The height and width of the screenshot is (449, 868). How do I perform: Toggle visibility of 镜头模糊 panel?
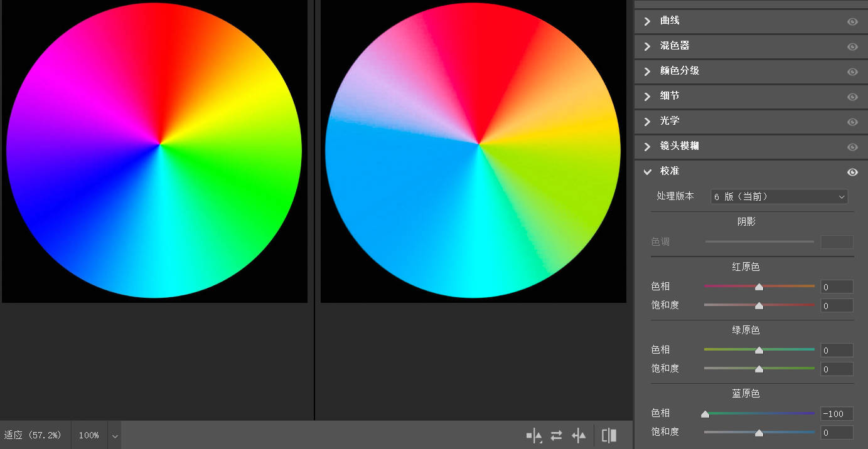click(x=852, y=147)
